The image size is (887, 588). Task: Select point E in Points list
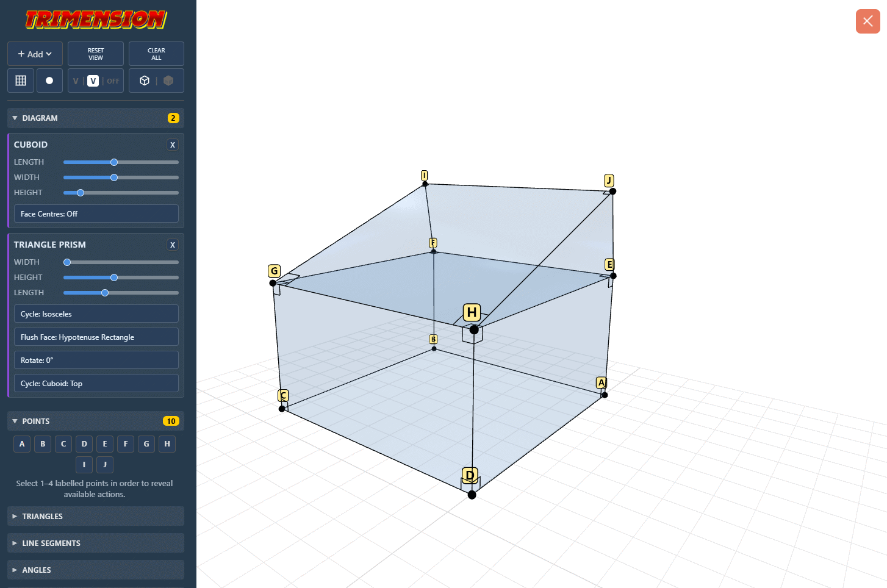point(105,444)
